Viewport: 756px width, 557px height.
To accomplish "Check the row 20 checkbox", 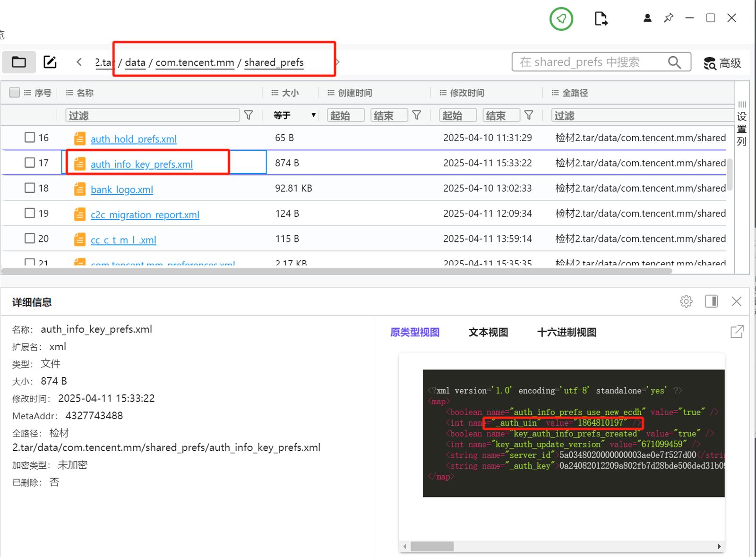I will click(30, 238).
